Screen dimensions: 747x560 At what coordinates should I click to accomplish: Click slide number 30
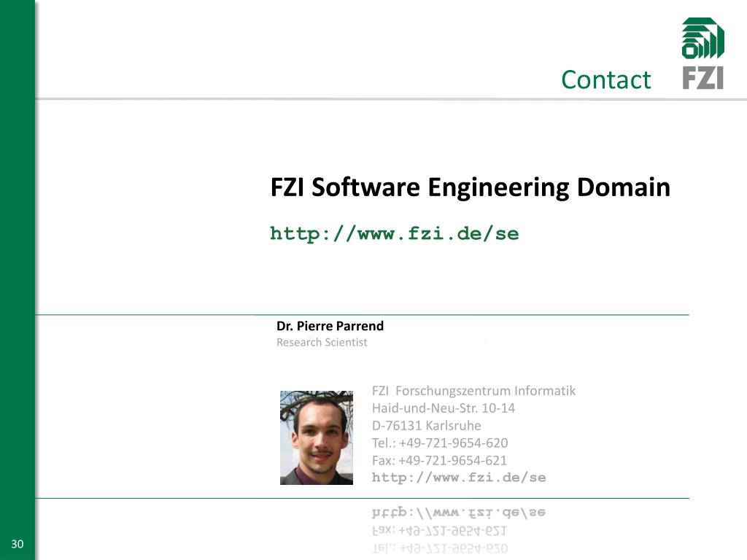[x=18, y=545]
